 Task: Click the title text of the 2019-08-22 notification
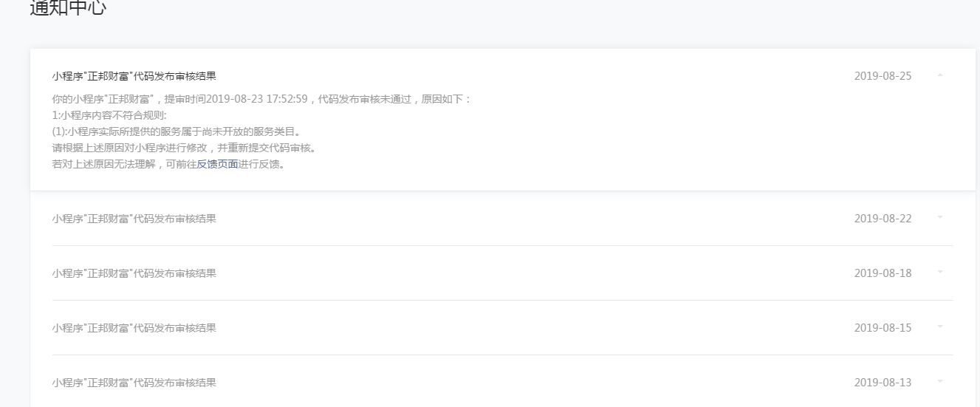pos(134,219)
